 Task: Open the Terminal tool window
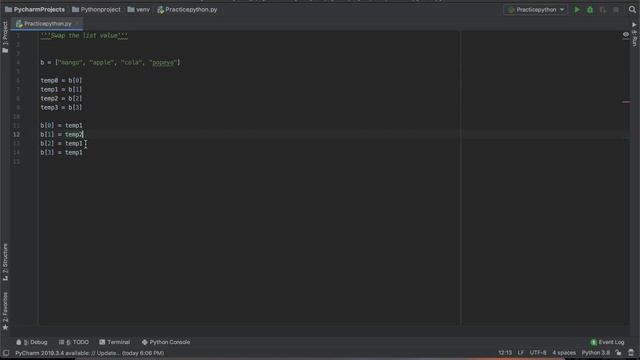click(114, 342)
